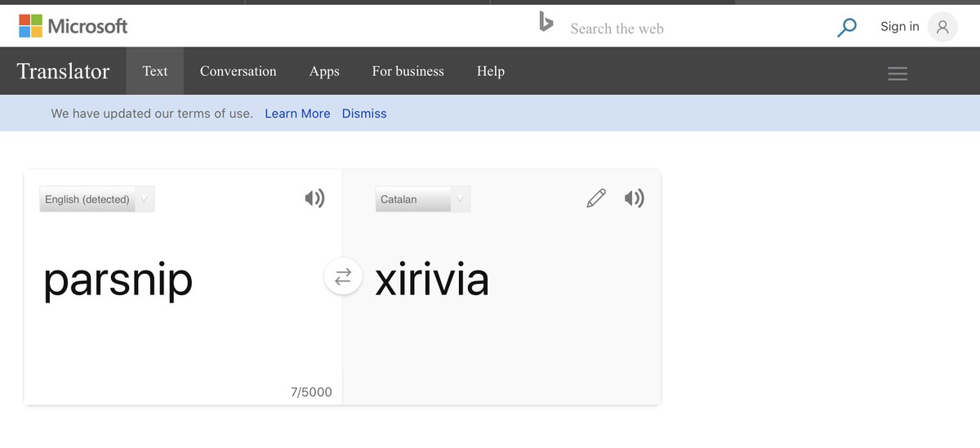Viewport: 980px width, 448px height.
Task: Click the translated word 'xirivia'
Action: pos(432,280)
